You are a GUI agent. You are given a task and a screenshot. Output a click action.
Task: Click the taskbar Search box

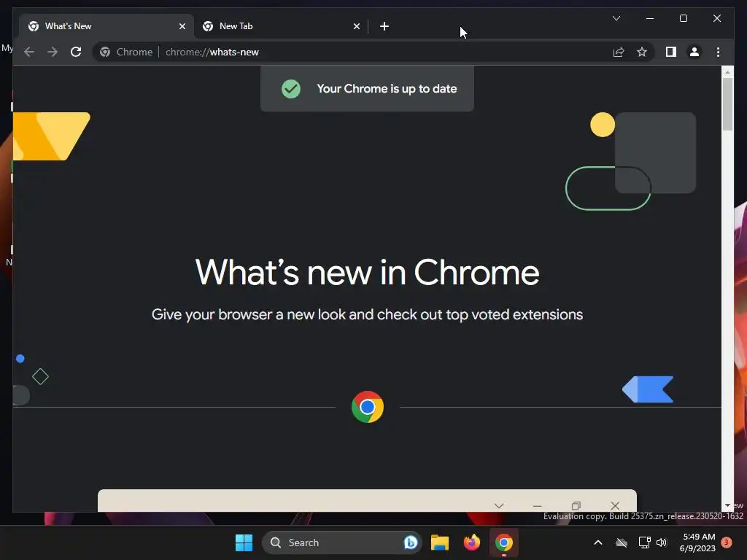[341, 542]
